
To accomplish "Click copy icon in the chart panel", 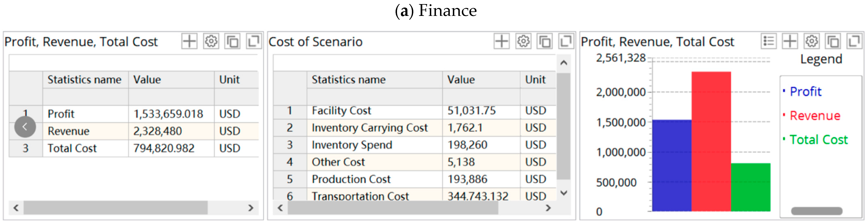I will [x=833, y=41].
